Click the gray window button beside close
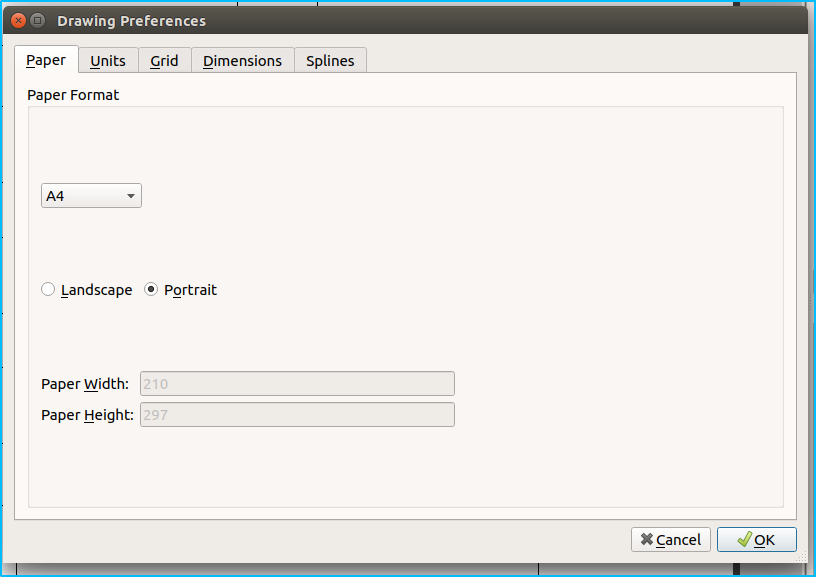Screen dimensions: 816x577 click(38, 20)
